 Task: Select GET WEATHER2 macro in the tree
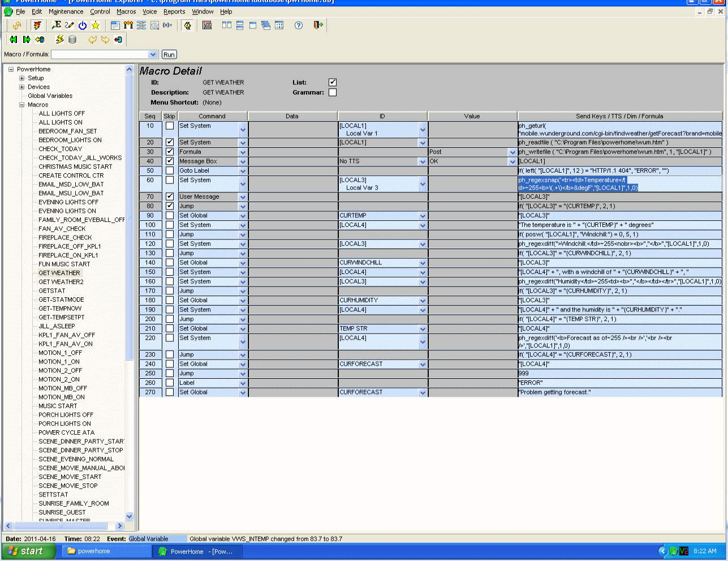click(61, 282)
